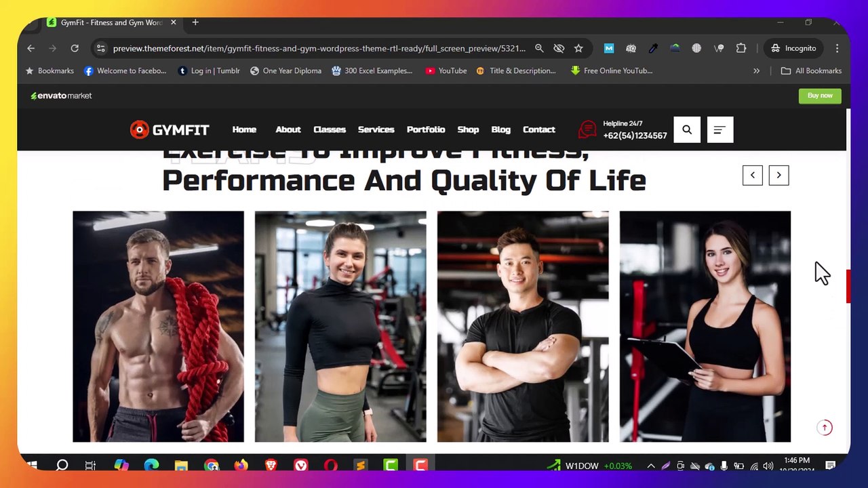This screenshot has width=868, height=488.
Task: Open the About menu item
Action: [x=288, y=129]
